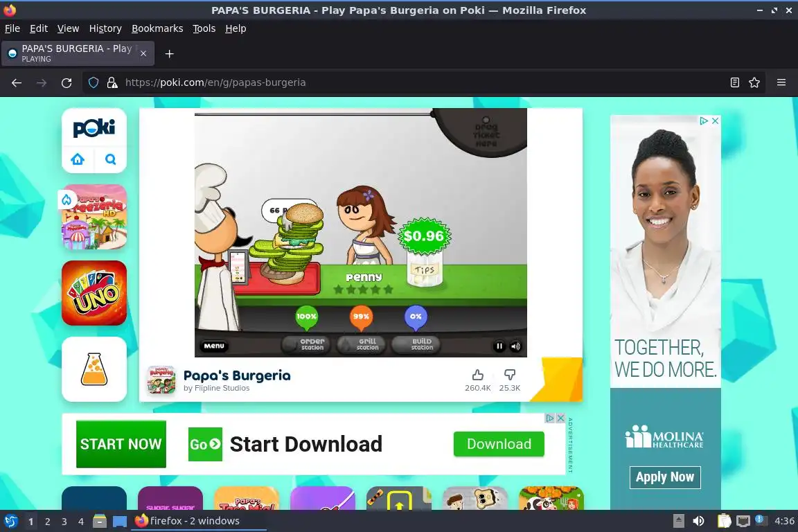Click the 0% build score badge
Screen dimensions: 798x532
(x=416, y=317)
